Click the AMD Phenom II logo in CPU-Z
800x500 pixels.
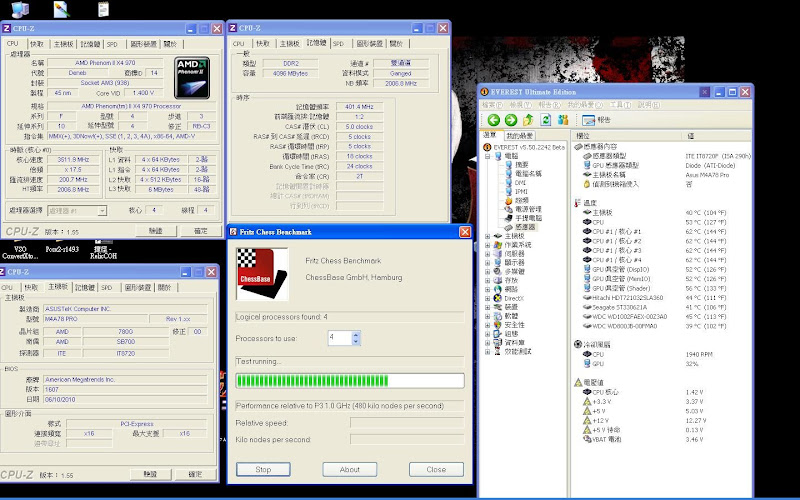click(x=192, y=78)
